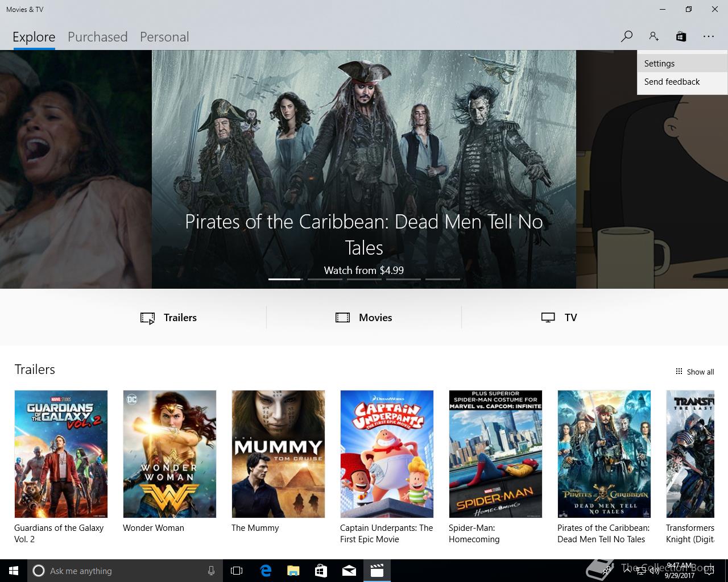Click the Show all grid icon
Viewport: 728px width, 582px height.
(679, 371)
